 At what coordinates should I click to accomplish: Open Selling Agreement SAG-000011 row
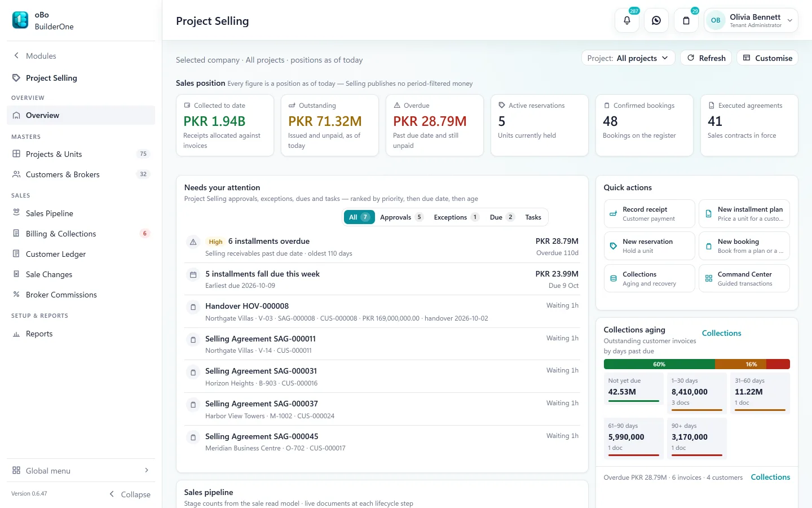click(382, 344)
